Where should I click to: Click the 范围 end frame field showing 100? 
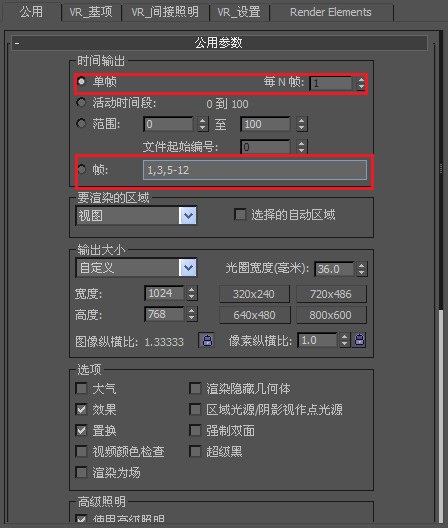(x=265, y=124)
